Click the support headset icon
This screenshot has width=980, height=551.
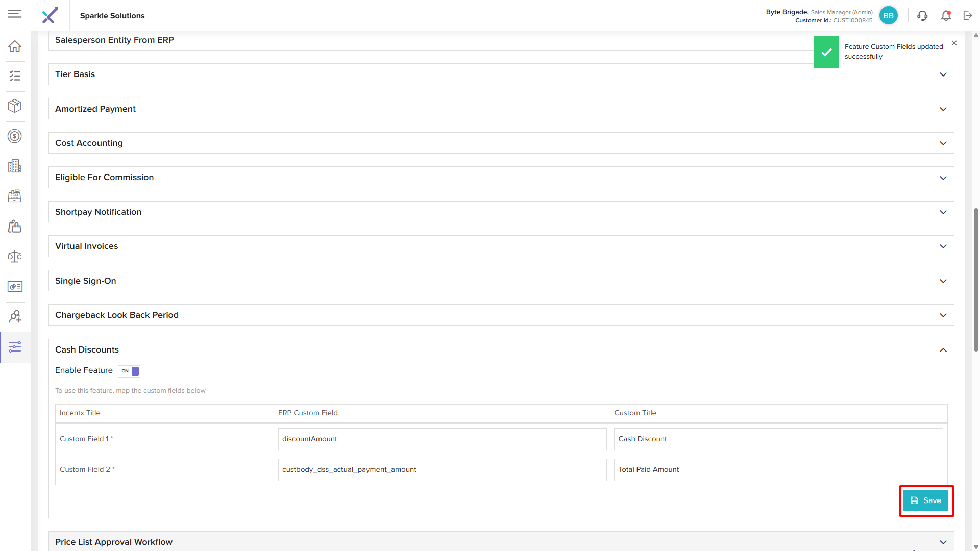tap(922, 16)
